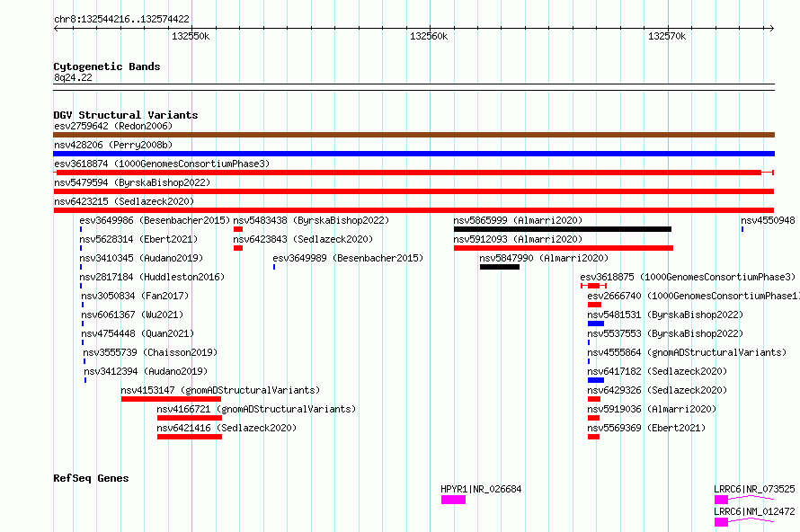The width and height of the screenshot is (800, 532).
Task: Click nsv6421416 (Sedlazeck2020) label
Action: click(227, 428)
